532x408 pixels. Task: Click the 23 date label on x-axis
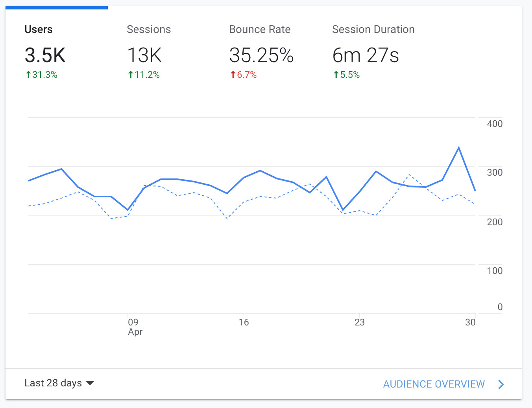pyautogui.click(x=359, y=322)
